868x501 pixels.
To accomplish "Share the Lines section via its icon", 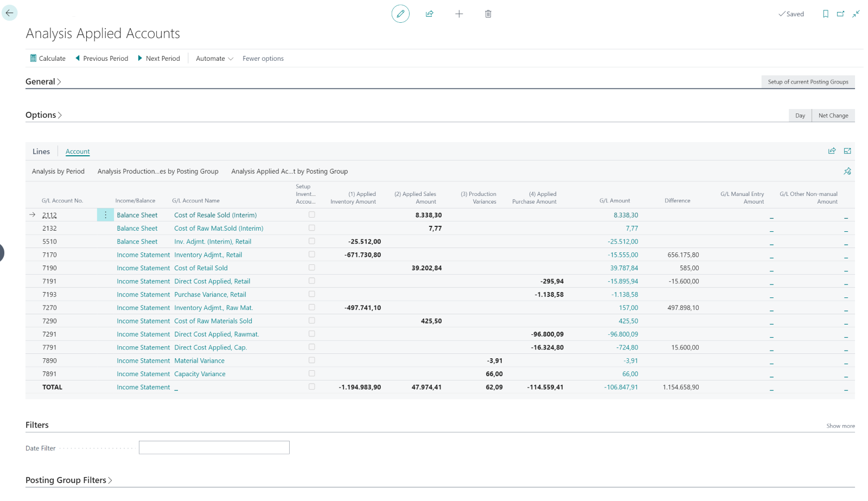I will 832,151.
